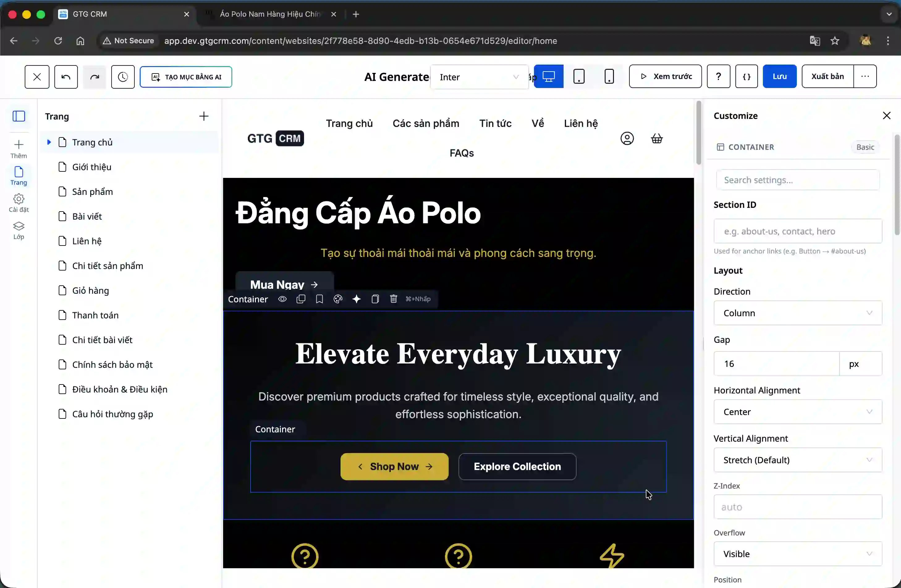Click the Section ID input field
Viewport: 901px width, 588px height.
(x=797, y=231)
